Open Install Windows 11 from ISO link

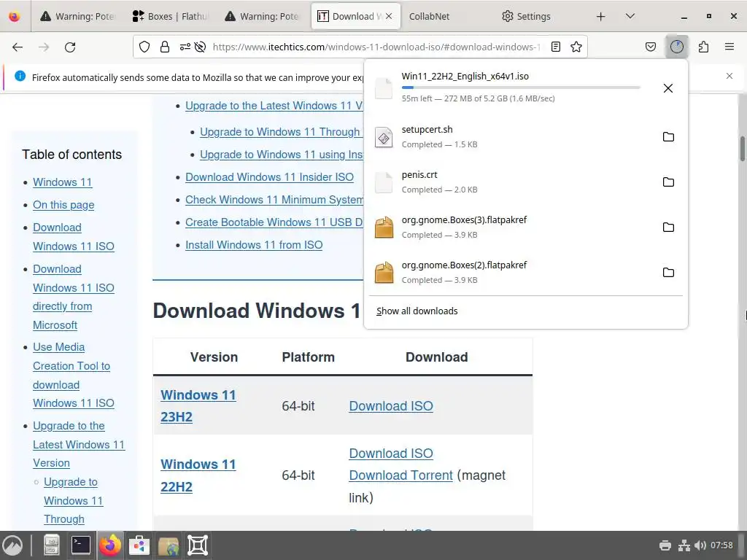254,245
